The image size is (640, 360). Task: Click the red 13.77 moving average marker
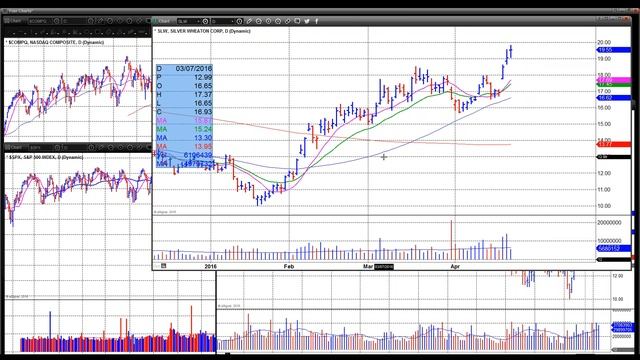coord(613,144)
